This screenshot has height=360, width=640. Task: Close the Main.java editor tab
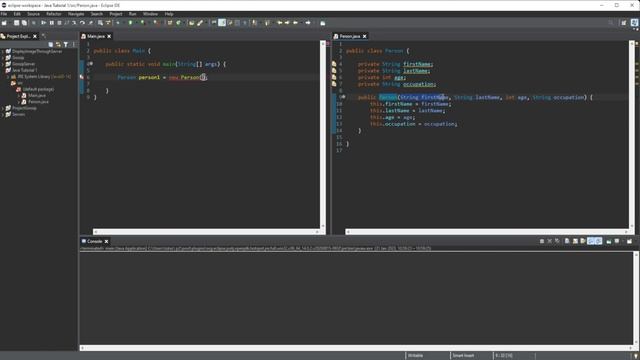pos(109,36)
